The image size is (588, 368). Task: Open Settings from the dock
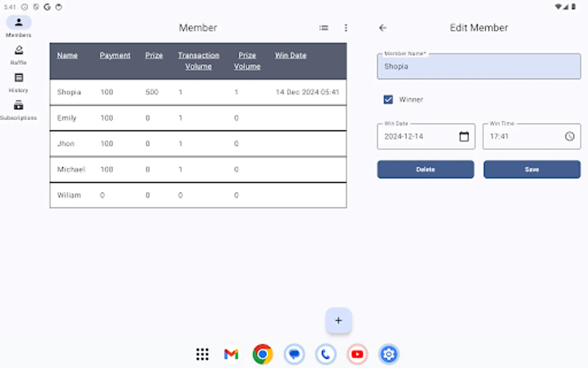(x=388, y=354)
